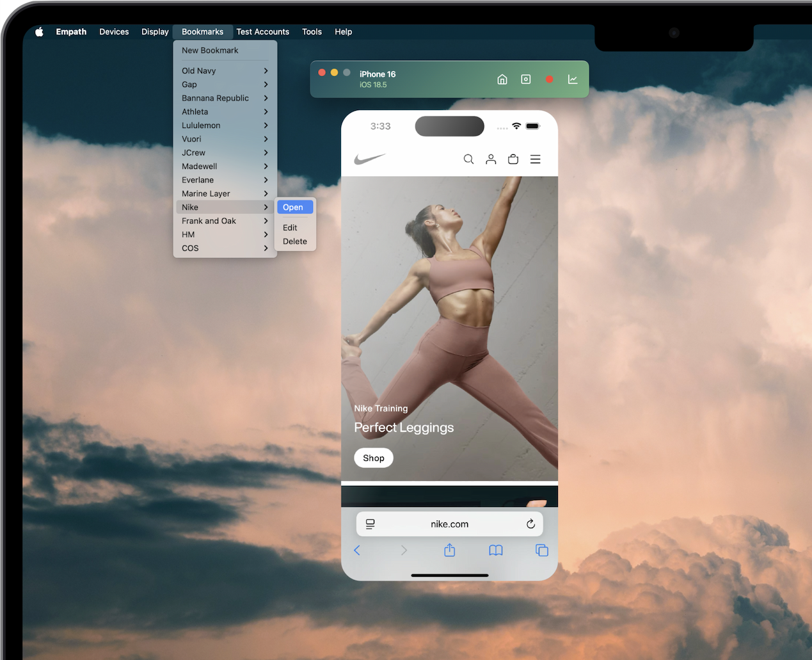The height and width of the screenshot is (660, 812).
Task: Expand the Madewell bookmark submenu
Action: pos(225,166)
